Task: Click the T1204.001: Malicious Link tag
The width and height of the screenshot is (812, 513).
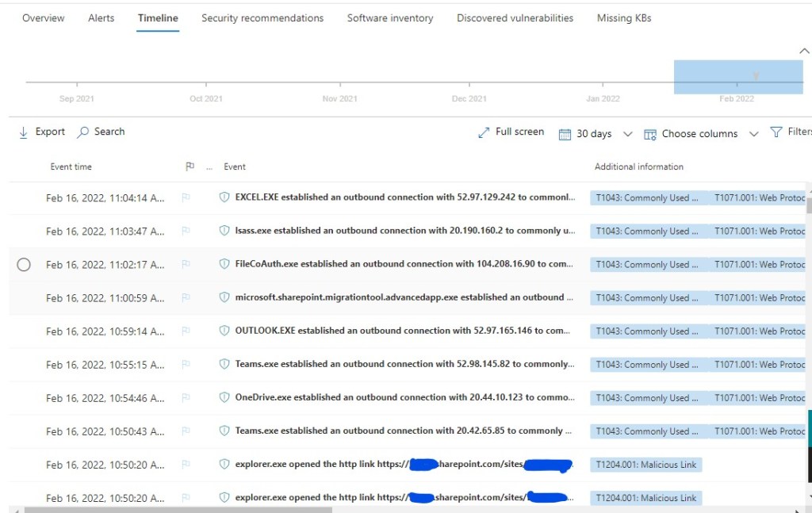Action: click(x=645, y=465)
